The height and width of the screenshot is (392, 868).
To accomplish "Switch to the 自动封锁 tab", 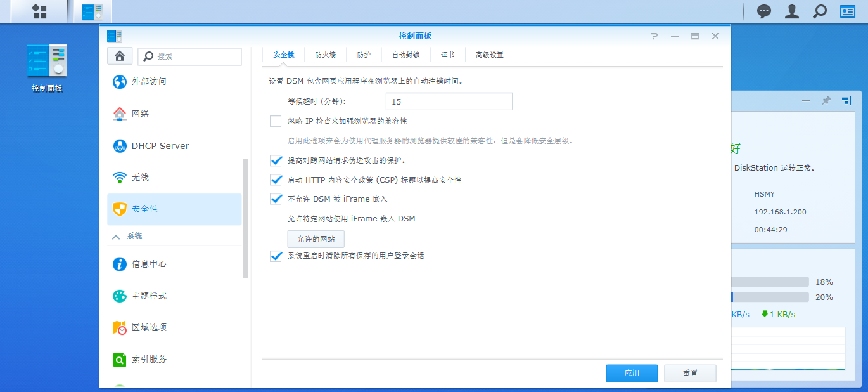I will (405, 55).
